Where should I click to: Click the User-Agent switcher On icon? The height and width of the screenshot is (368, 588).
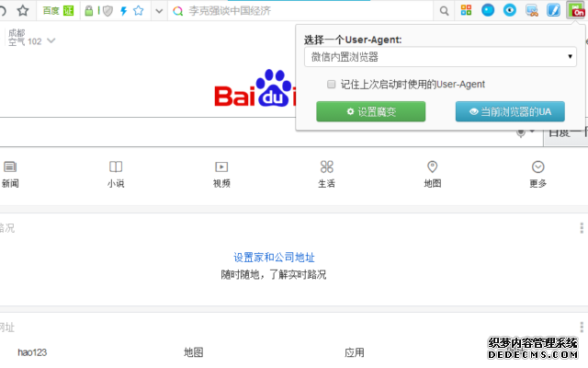[x=576, y=10]
